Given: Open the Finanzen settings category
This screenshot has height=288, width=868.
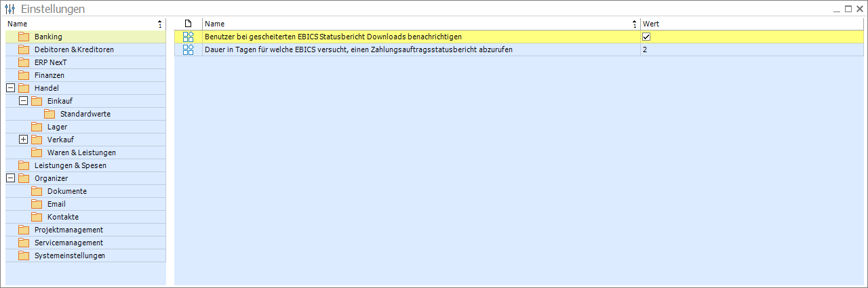Looking at the screenshot, I should pyautogui.click(x=50, y=75).
